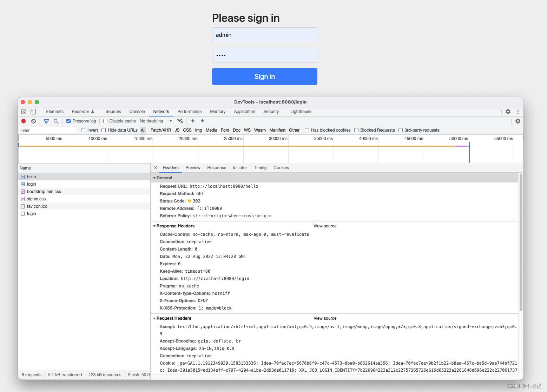Check Has blocked cookies

[x=307, y=130]
